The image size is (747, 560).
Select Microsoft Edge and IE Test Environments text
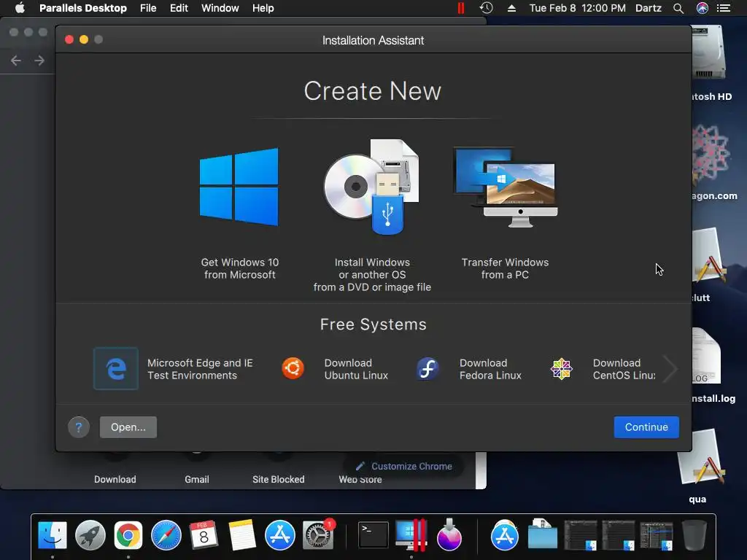tap(200, 369)
